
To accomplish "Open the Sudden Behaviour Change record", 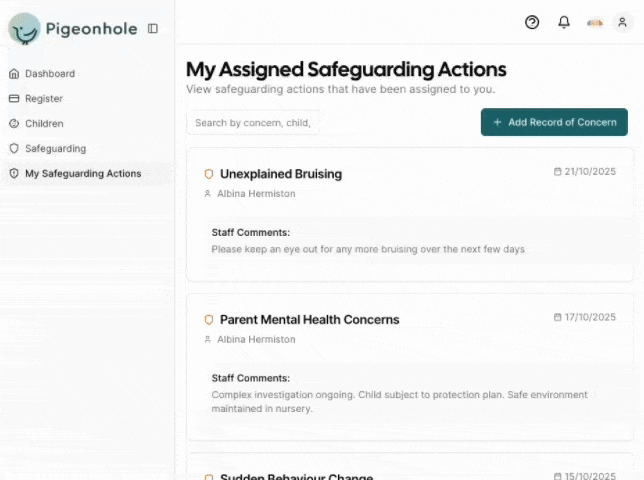I will coord(296,476).
